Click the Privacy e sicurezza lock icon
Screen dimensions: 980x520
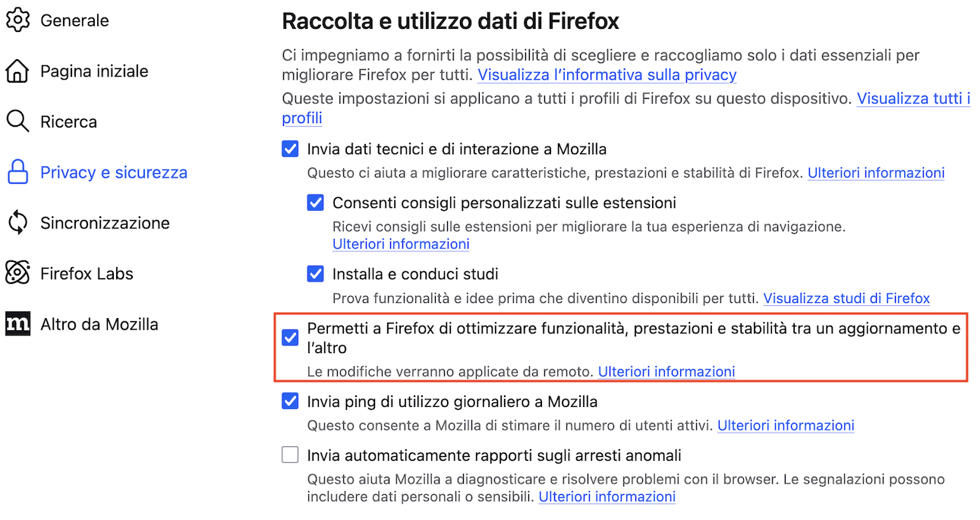pyautogui.click(x=17, y=172)
